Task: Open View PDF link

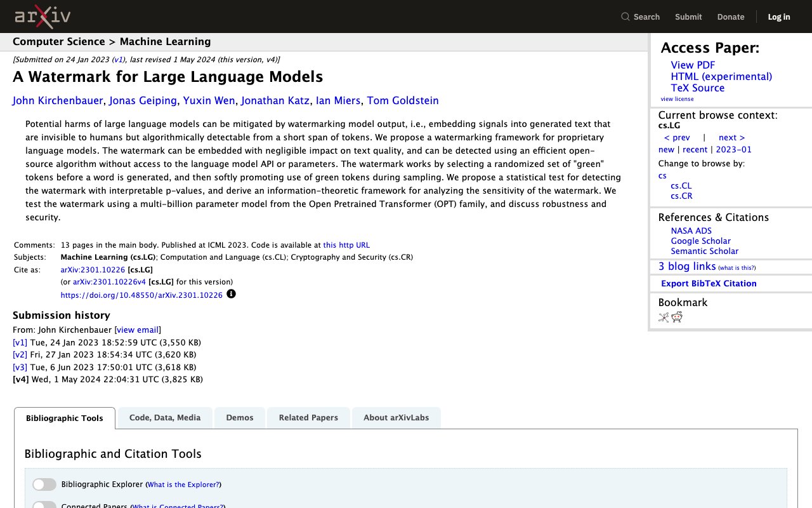Action: click(x=693, y=65)
